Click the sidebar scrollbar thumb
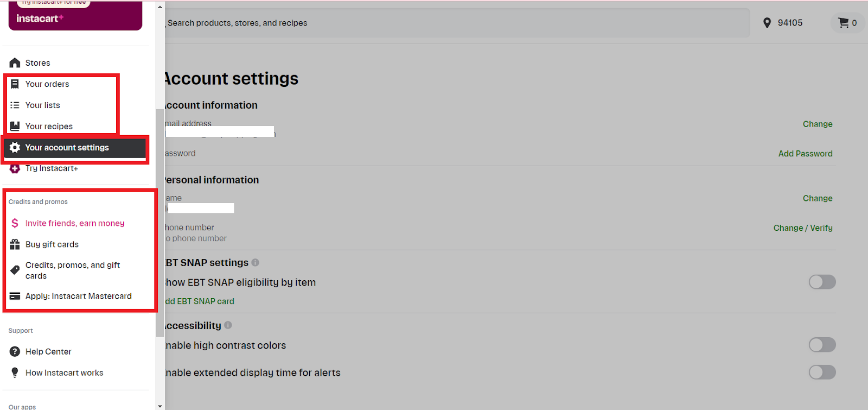The image size is (868, 410). [159, 223]
